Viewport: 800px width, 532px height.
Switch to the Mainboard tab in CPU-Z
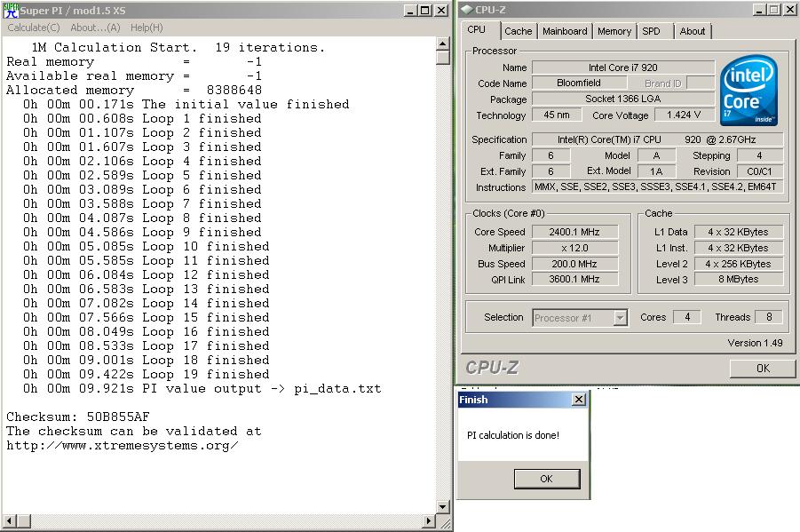tap(565, 31)
